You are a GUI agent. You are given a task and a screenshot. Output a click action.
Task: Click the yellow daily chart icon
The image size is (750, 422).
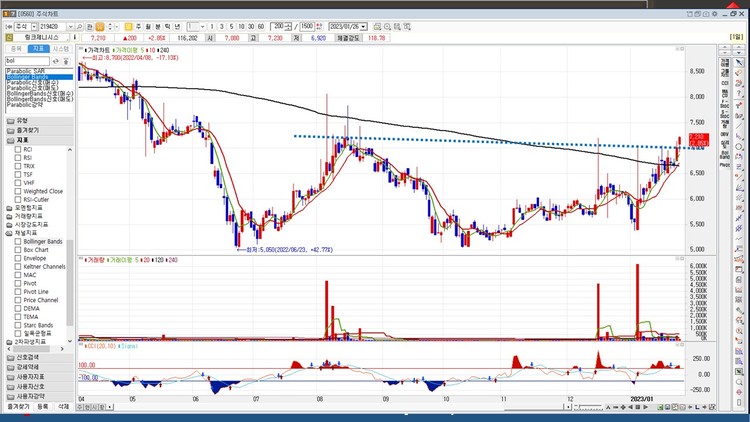[x=128, y=27]
